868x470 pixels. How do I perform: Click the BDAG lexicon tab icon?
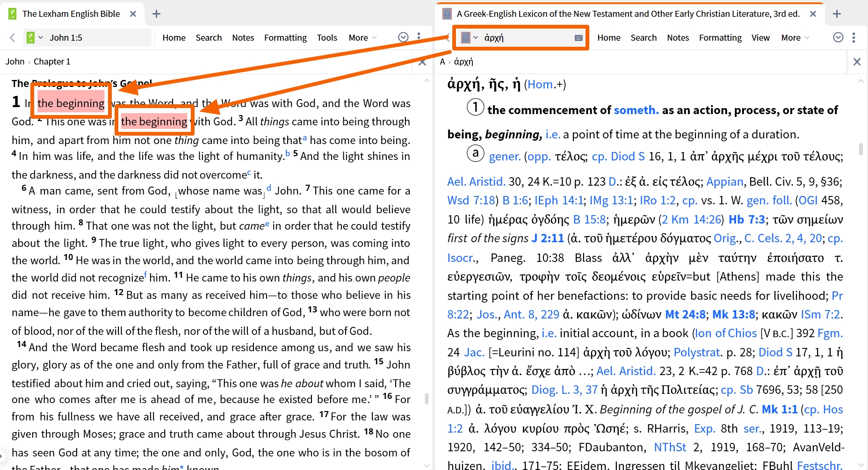point(447,14)
